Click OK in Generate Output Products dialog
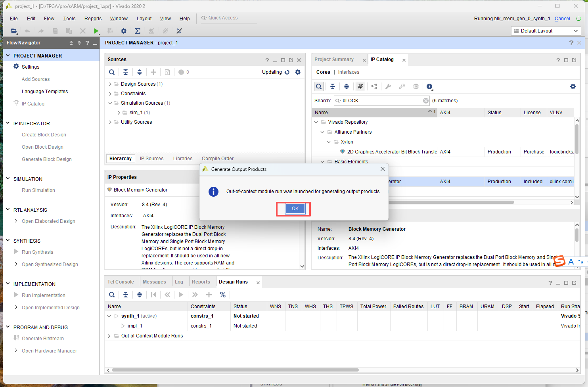The image size is (588, 387). pos(295,209)
